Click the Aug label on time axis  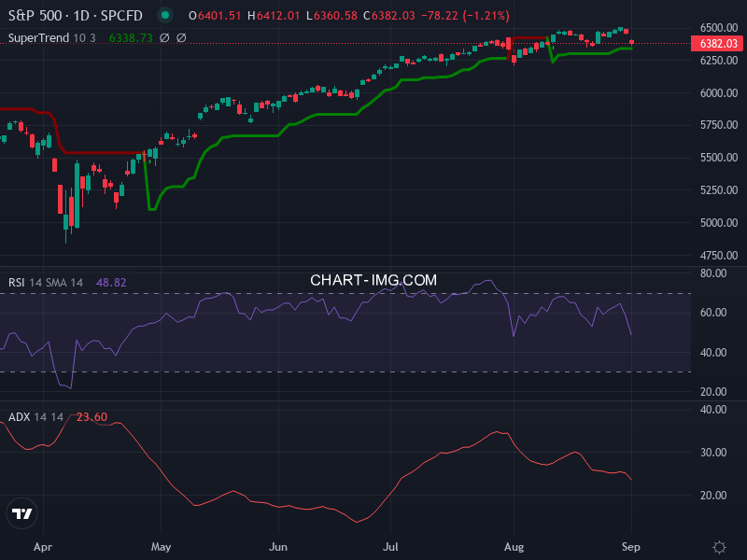[514, 547]
